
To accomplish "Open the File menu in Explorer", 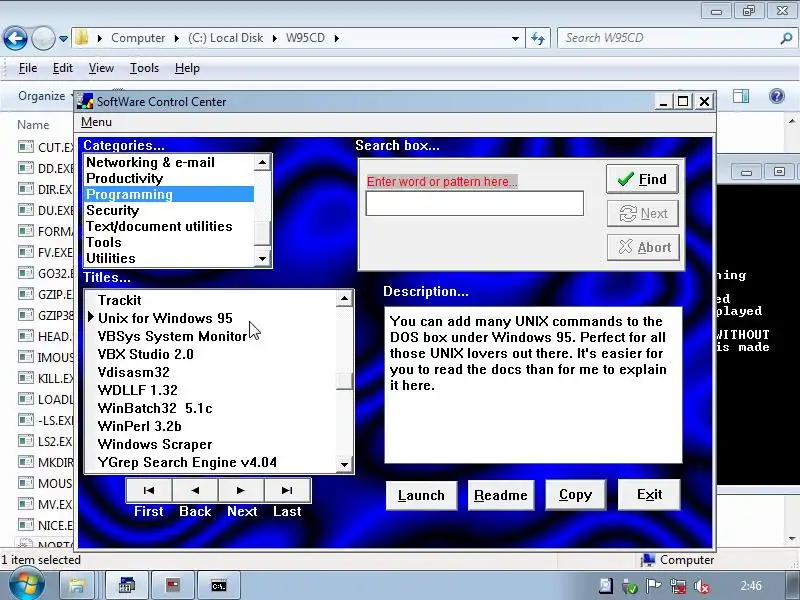I will coord(28,68).
